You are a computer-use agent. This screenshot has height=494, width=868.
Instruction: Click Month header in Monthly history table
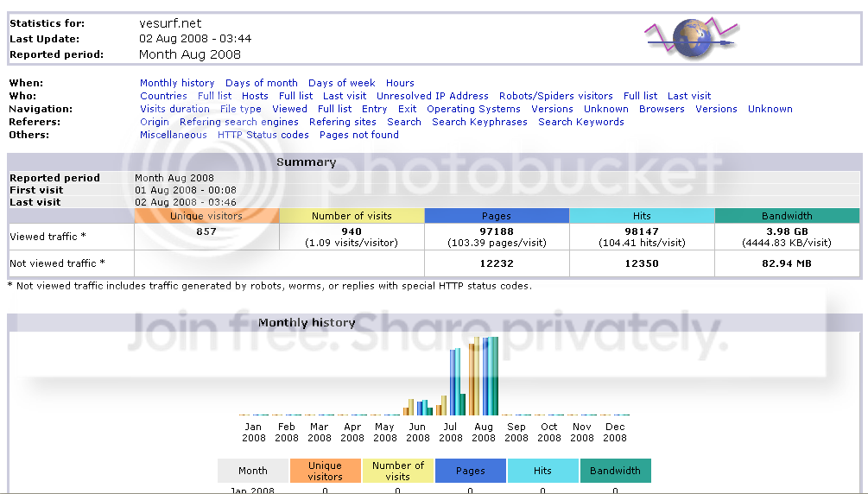tap(253, 471)
